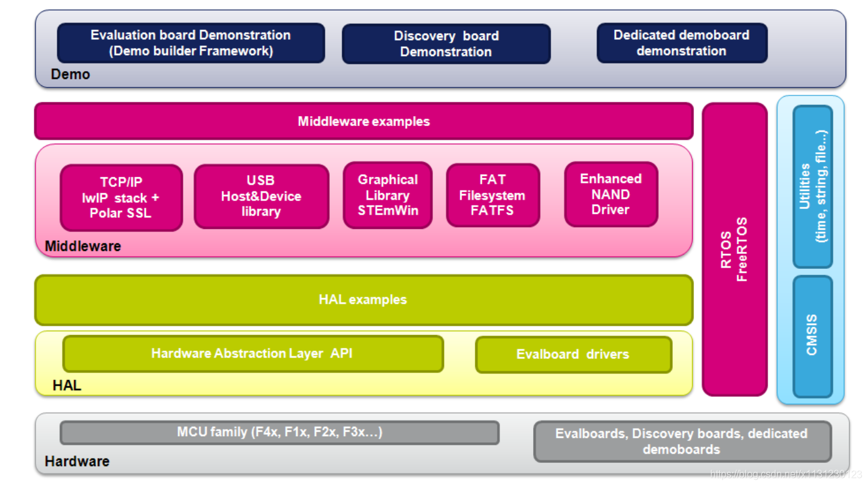This screenshot has height=486, width=868.
Task: Select the USB Host&Device library block
Action: point(261,197)
